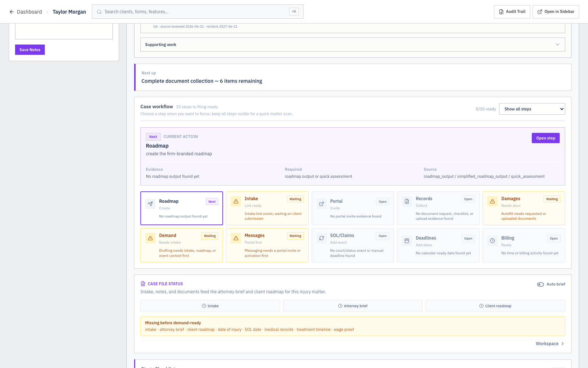This screenshot has width=588, height=368.
Task: Click Complete document collection next-up text
Action: tap(202, 81)
